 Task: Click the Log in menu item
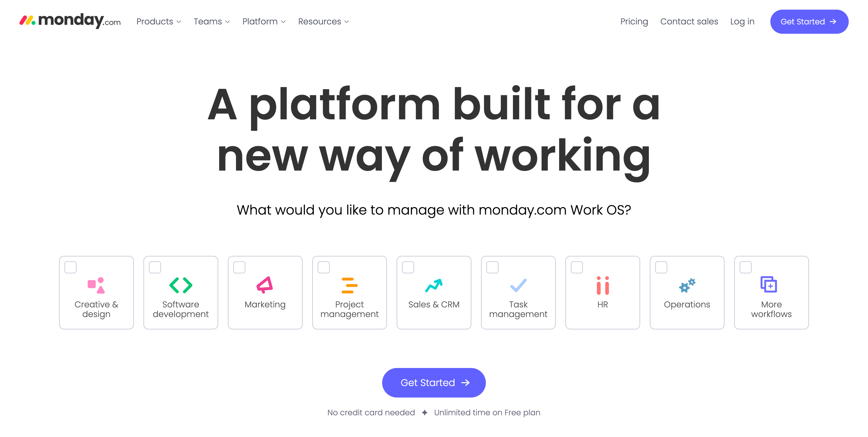click(x=741, y=22)
